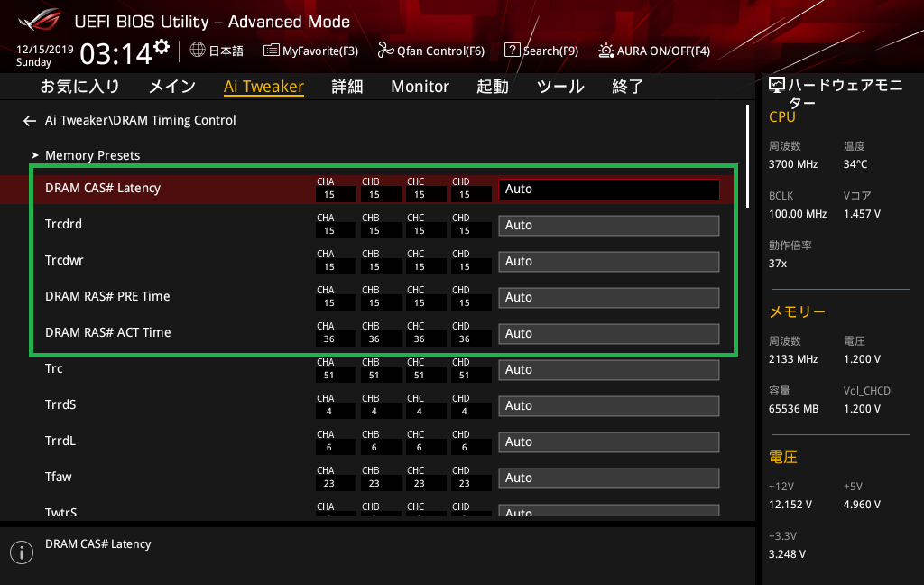Click CPU temperature 34°C value

[855, 164]
